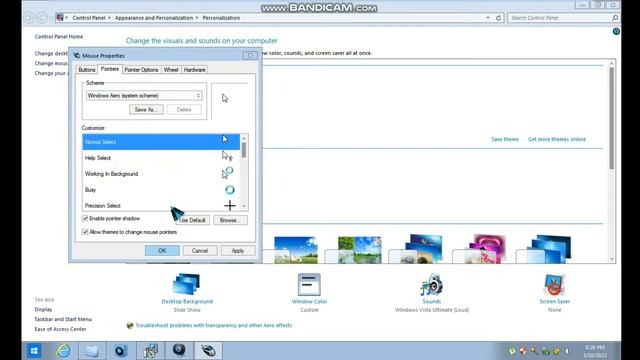
Task: Open Ease of Access Center link
Action: click(x=60, y=329)
